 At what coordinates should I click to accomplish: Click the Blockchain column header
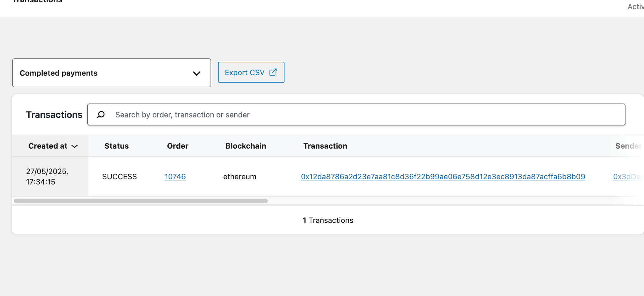pos(246,146)
